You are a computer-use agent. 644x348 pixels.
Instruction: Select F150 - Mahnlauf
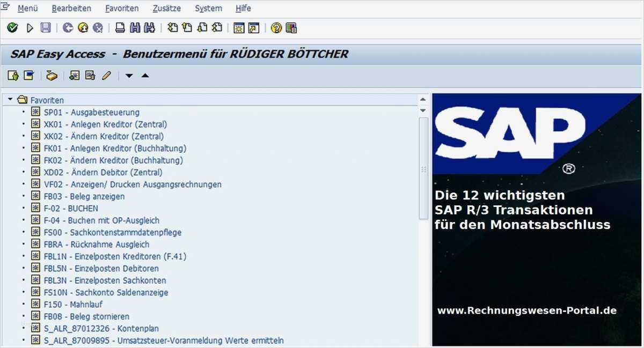(74, 305)
